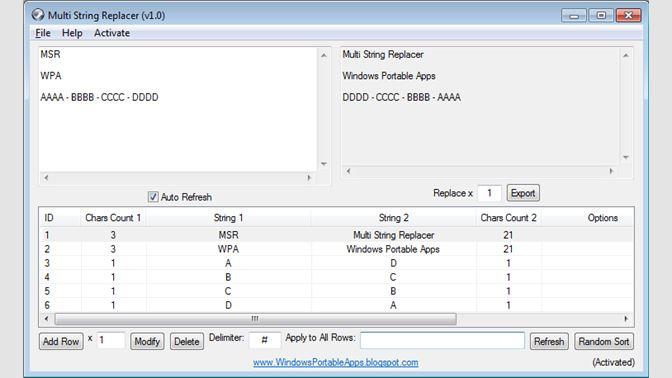The height and width of the screenshot is (378, 672).
Task: Click the table scroll right arrow
Action: coord(626,319)
